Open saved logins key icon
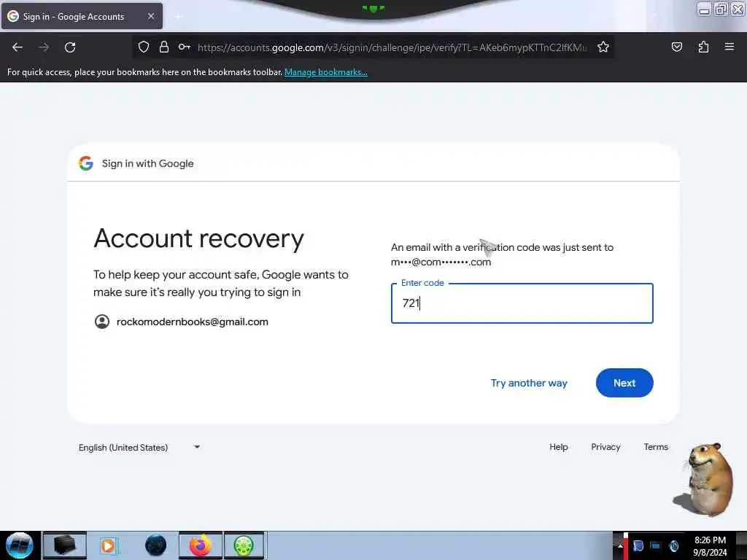The width and height of the screenshot is (747, 560). click(185, 47)
